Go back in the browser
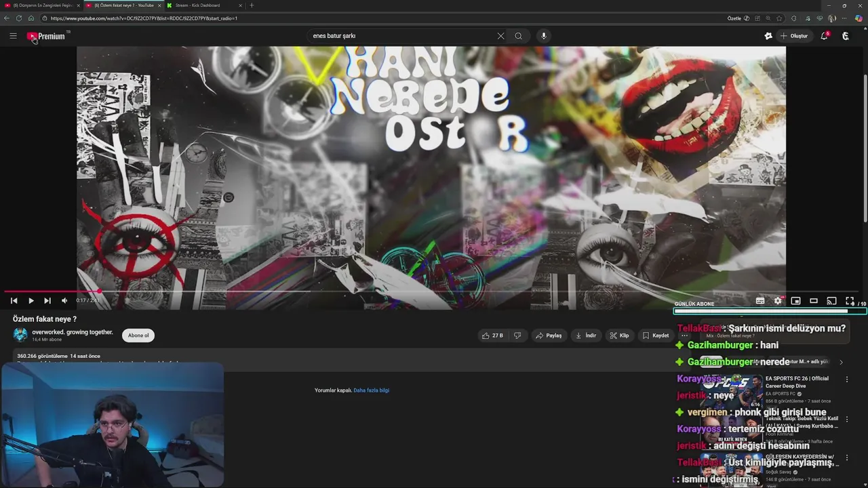868x488 pixels. [7, 18]
